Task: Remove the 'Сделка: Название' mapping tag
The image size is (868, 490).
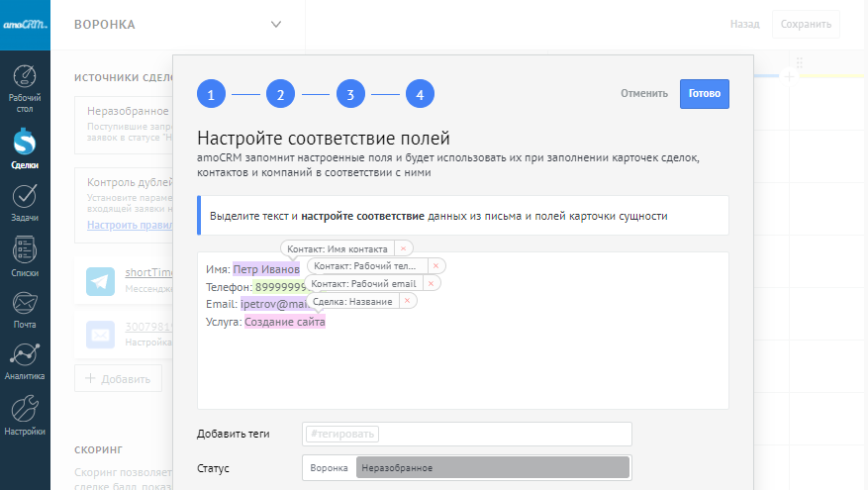Action: point(408,301)
